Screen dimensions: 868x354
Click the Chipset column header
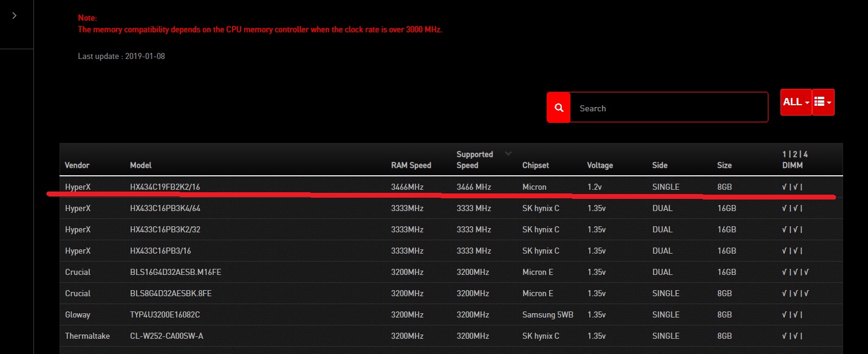click(x=536, y=165)
